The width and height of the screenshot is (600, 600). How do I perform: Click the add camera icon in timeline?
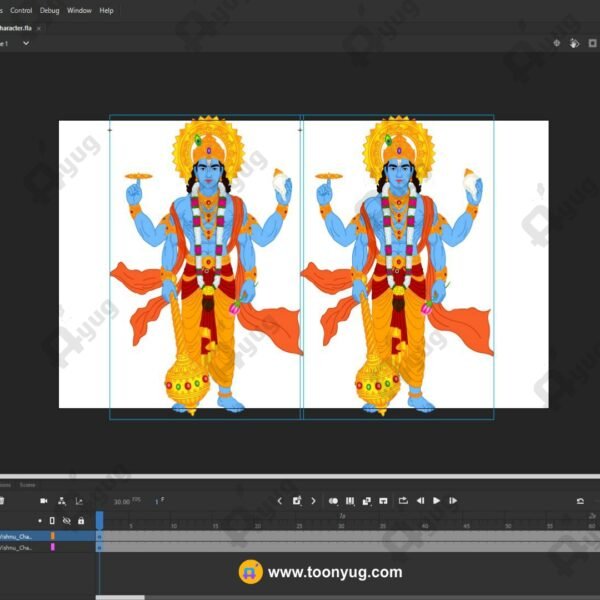tap(44, 501)
